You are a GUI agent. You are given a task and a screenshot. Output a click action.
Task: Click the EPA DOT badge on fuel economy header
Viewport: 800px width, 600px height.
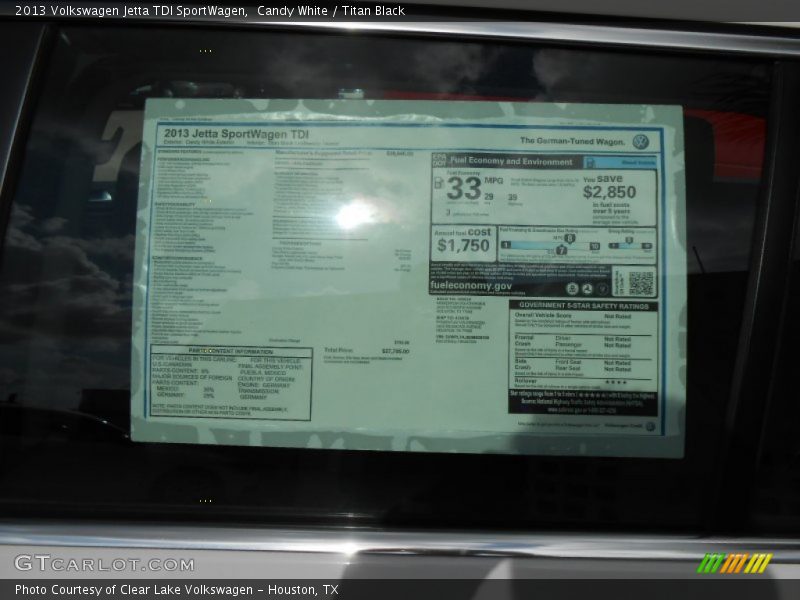439,160
